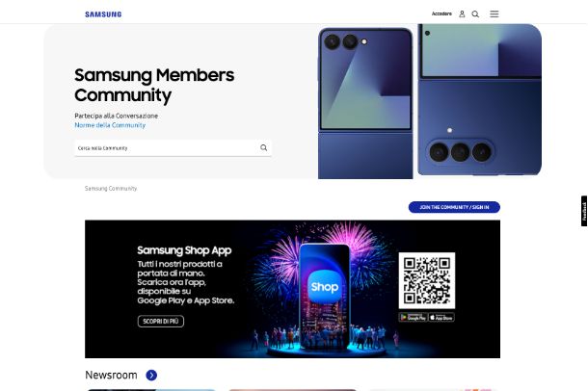Open the Feedback side tab
The image size is (588, 391).
point(584,211)
